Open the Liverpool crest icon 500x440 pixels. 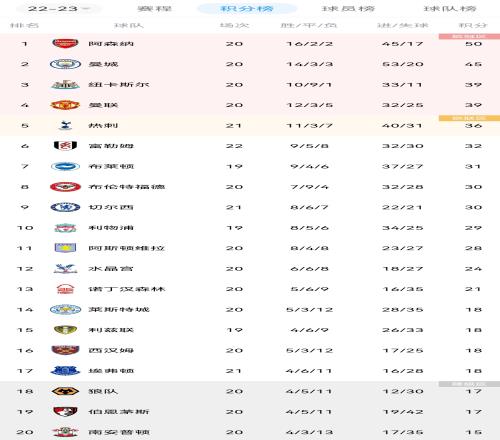[x=65, y=228]
